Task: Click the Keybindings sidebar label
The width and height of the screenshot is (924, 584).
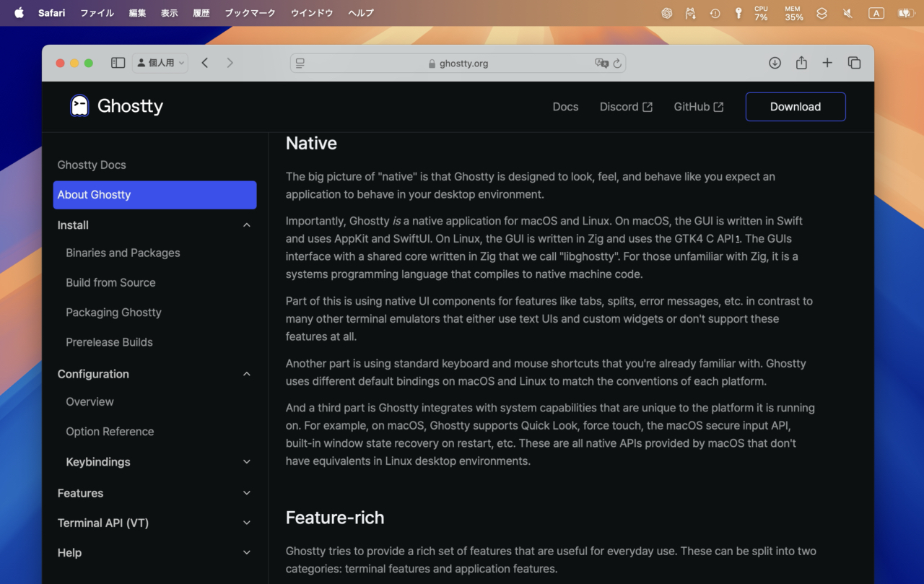Action: pyautogui.click(x=98, y=462)
